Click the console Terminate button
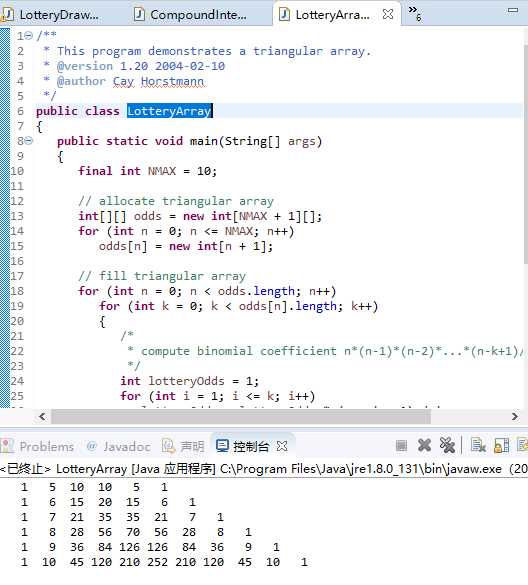The image size is (528, 585). pos(401,445)
